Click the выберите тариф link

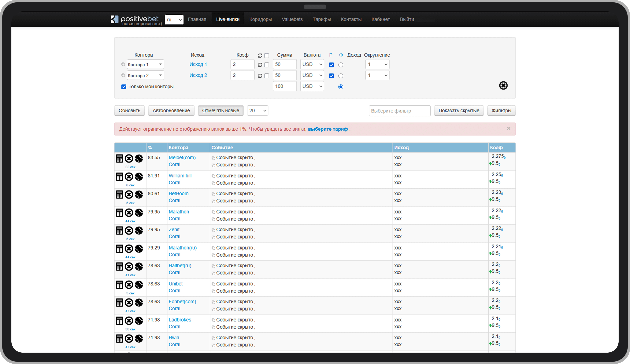pos(328,129)
